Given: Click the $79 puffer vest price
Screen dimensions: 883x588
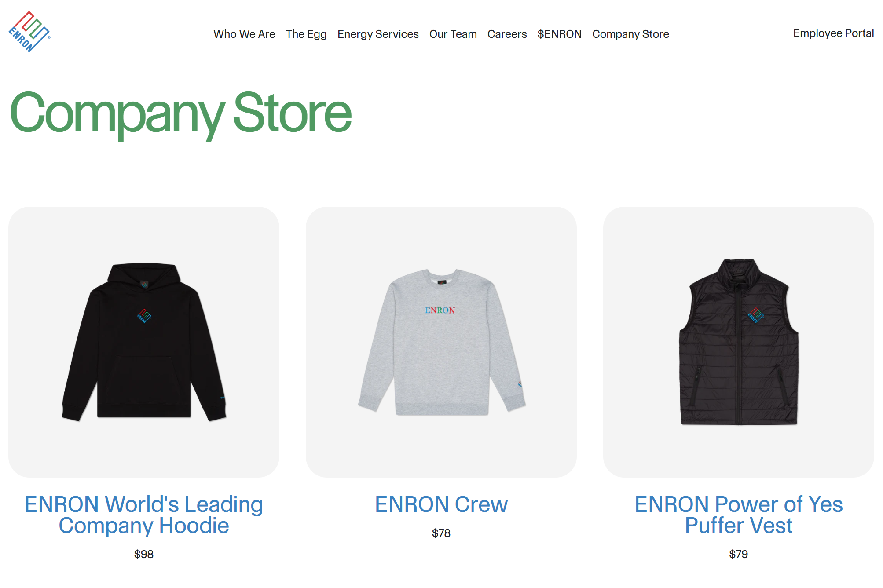Looking at the screenshot, I should click(739, 554).
